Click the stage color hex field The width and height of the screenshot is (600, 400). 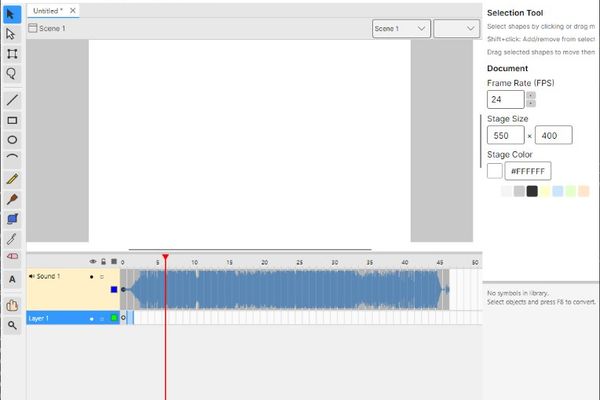click(528, 171)
